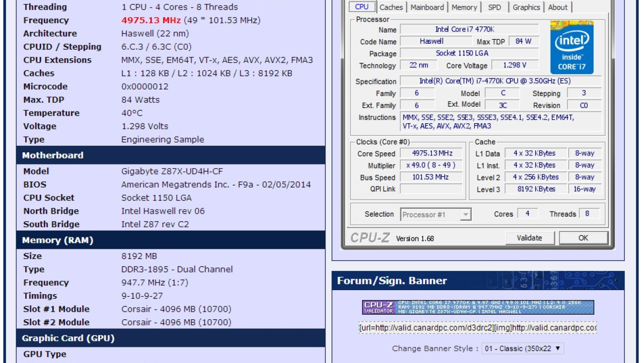Open the SPD tab in CPU-Z

(495, 7)
